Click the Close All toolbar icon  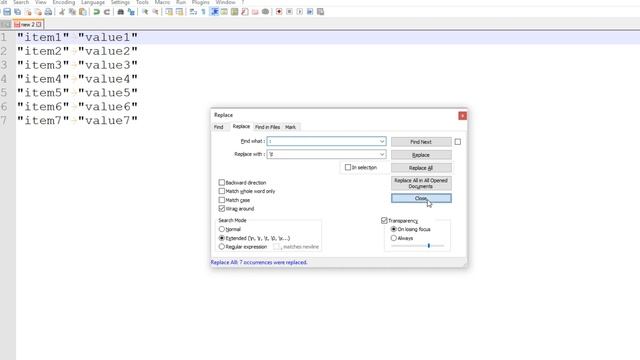pyautogui.click(x=38, y=12)
